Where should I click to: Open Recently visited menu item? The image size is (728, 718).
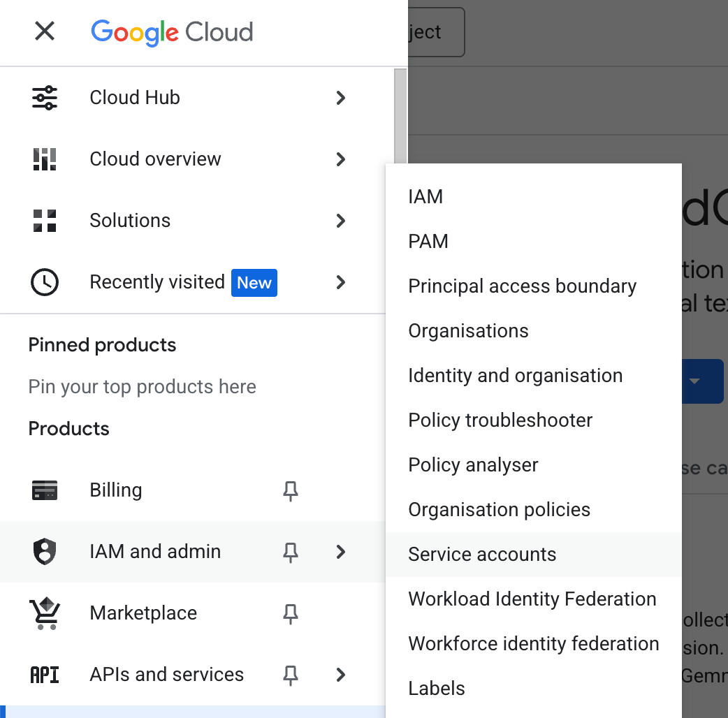click(x=193, y=282)
